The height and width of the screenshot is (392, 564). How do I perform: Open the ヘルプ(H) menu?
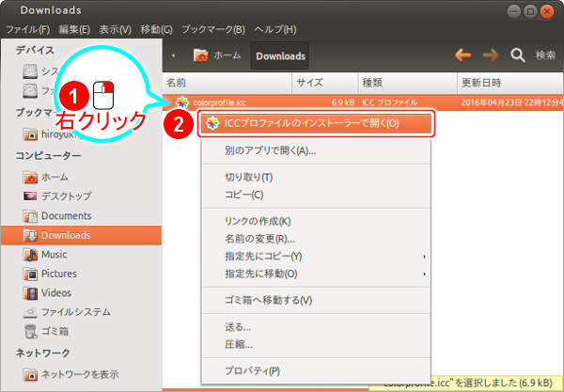275,29
